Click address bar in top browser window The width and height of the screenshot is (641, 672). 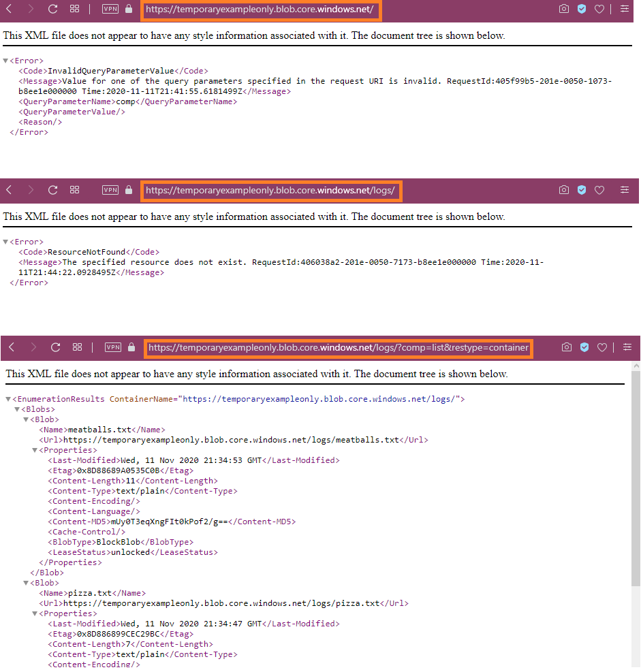(x=261, y=9)
